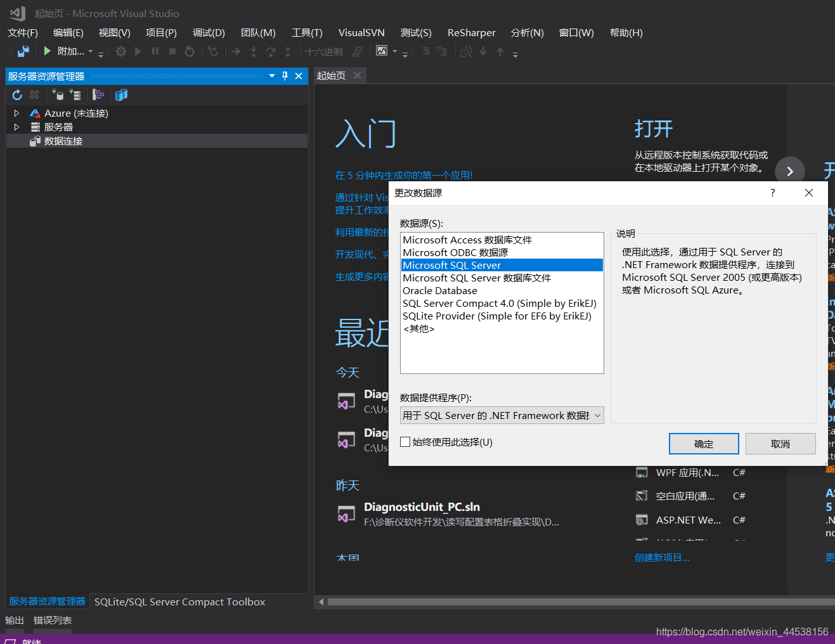Select Microsoft Access 数据库文件 data source
The image size is (835, 644).
click(x=502, y=240)
